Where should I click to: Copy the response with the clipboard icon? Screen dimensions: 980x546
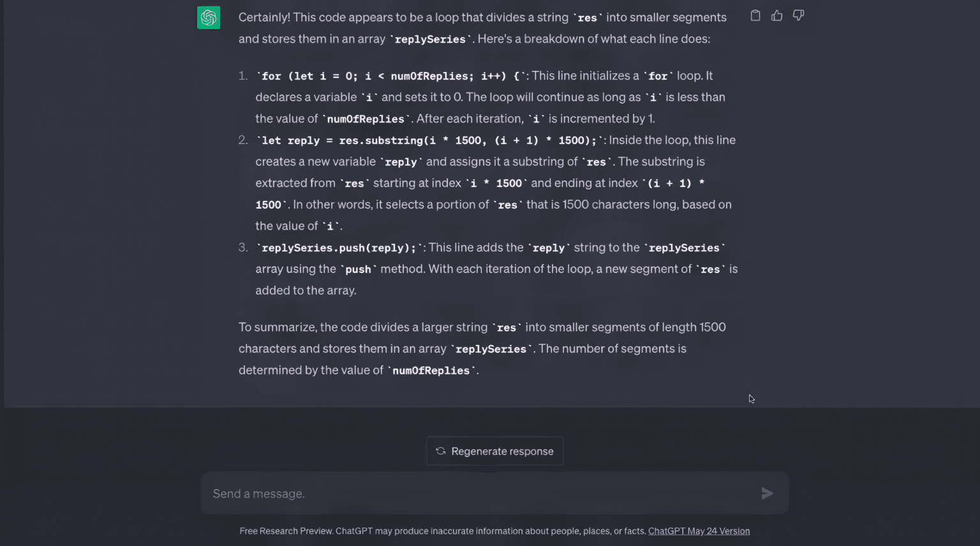click(755, 16)
